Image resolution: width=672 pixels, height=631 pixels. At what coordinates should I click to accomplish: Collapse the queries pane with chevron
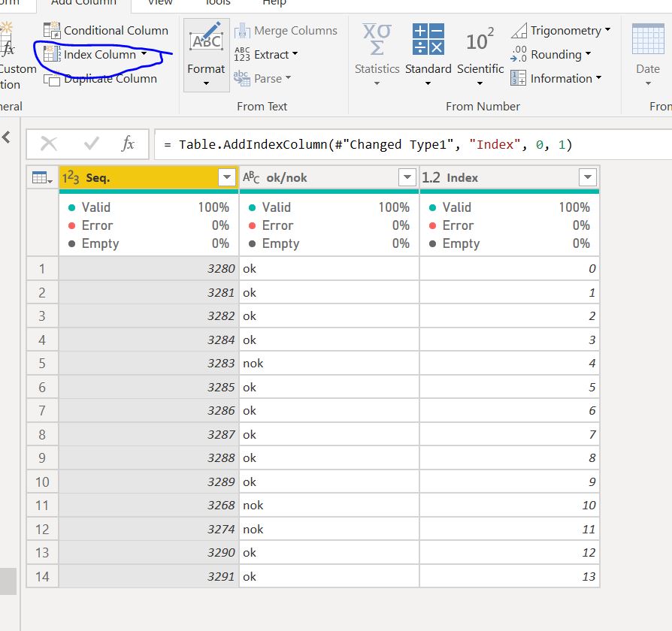6,137
